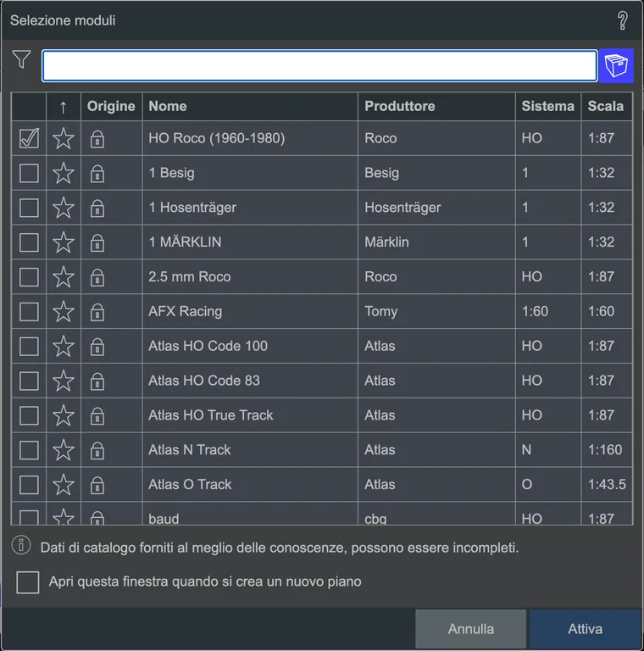The width and height of the screenshot is (644, 651).
Task: Sort by the arrow column header
Action: [63, 107]
